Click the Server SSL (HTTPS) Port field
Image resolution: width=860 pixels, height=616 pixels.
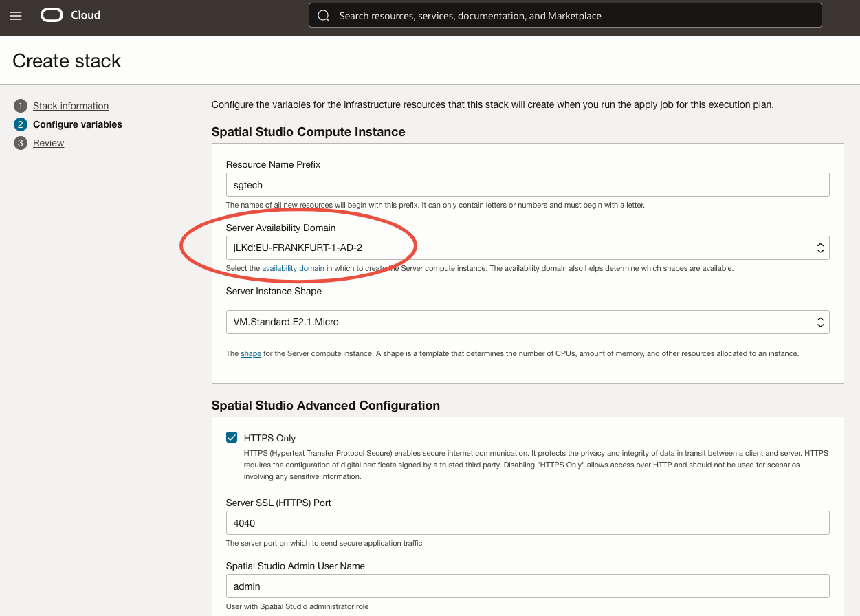pyautogui.click(x=527, y=523)
